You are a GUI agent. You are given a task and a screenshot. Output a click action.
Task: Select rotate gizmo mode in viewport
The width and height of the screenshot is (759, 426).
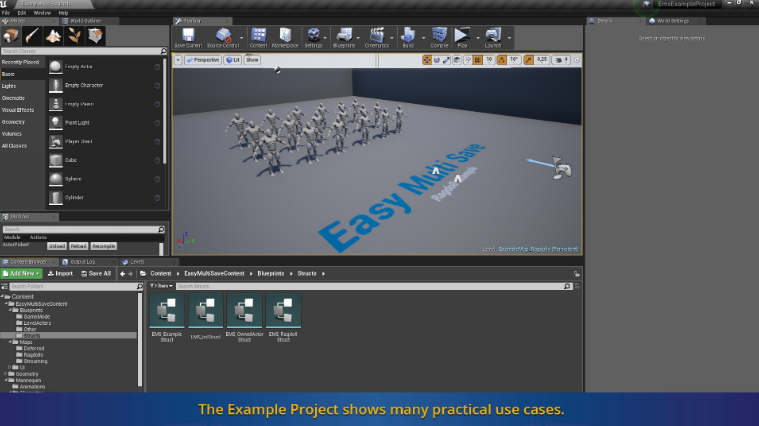[437, 60]
